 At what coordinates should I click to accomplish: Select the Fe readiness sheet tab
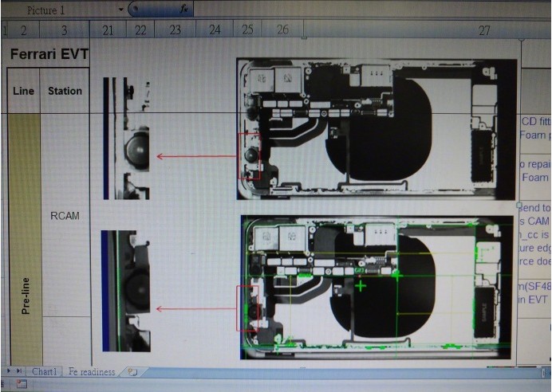tap(92, 372)
